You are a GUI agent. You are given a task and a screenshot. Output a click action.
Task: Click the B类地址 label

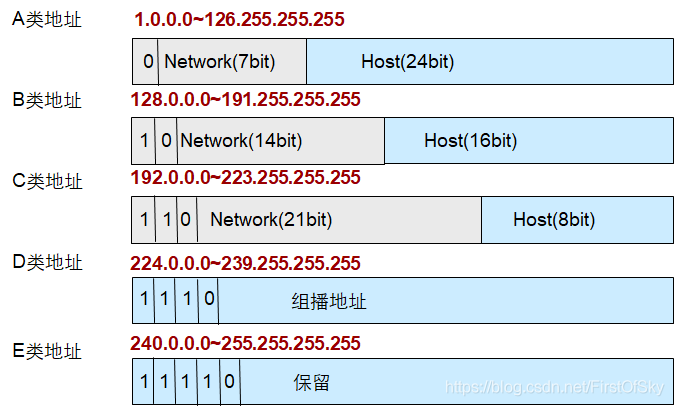pos(46,100)
